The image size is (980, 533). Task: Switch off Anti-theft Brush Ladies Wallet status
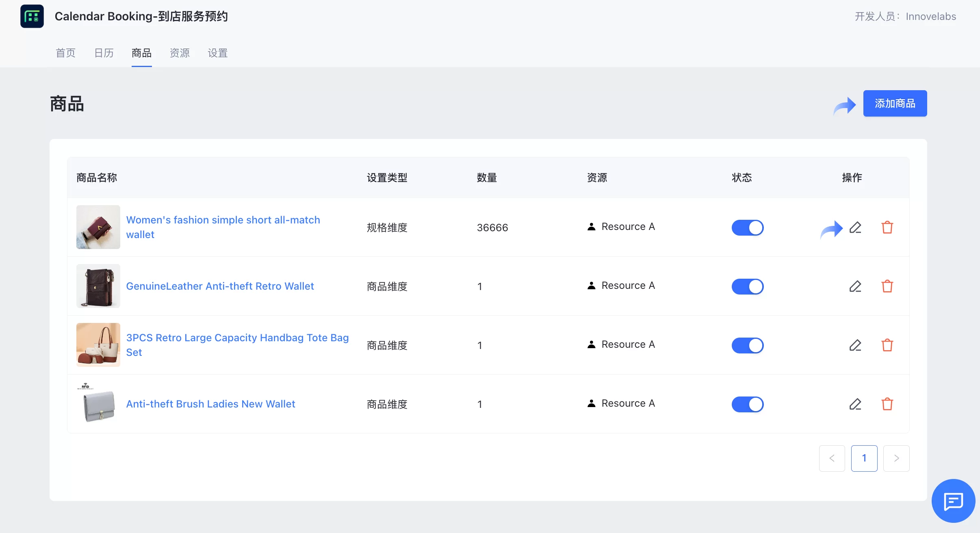coord(748,404)
